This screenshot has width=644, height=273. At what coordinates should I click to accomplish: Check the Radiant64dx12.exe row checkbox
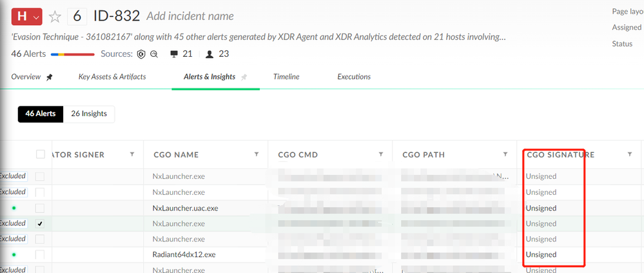[x=41, y=254]
